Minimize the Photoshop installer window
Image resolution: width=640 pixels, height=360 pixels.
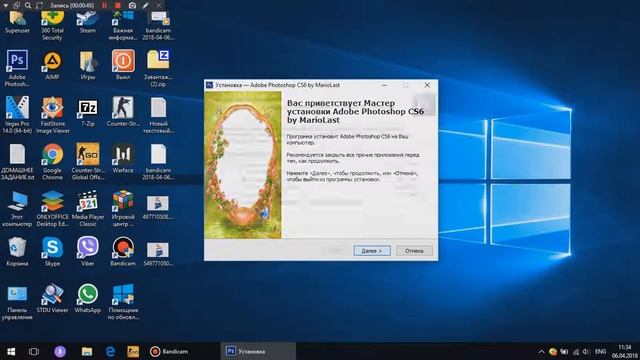(384, 85)
